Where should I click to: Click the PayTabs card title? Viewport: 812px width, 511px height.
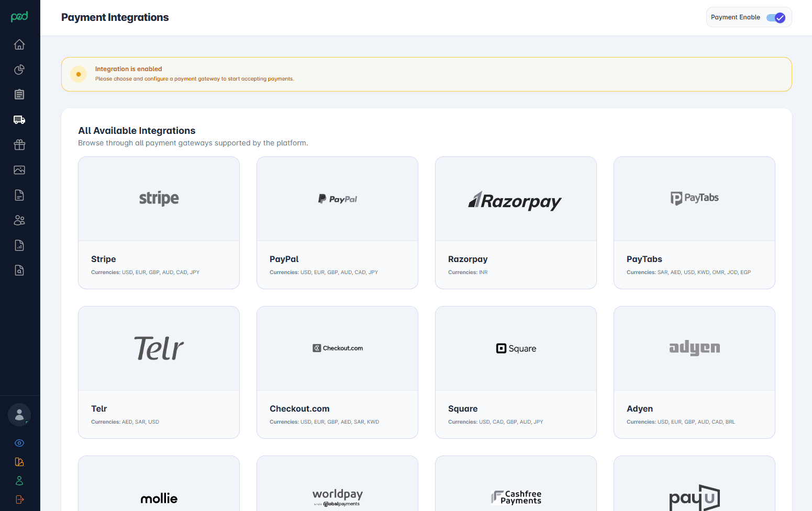[x=644, y=259]
